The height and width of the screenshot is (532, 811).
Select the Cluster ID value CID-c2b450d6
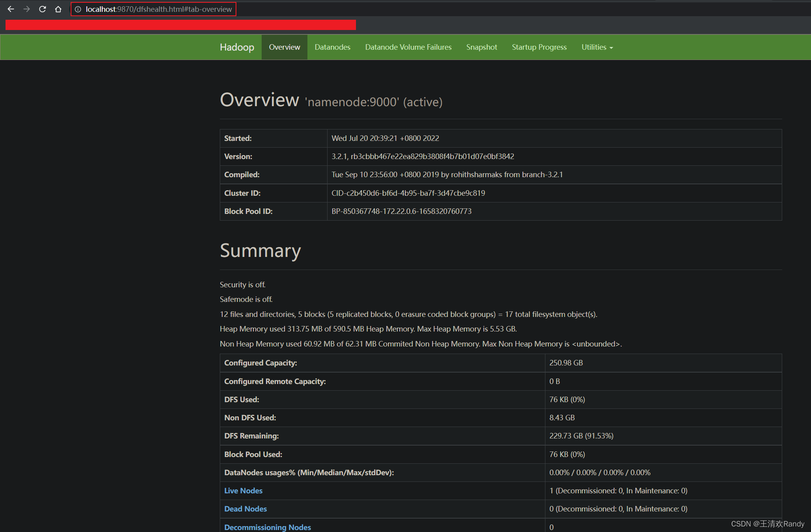coord(408,193)
